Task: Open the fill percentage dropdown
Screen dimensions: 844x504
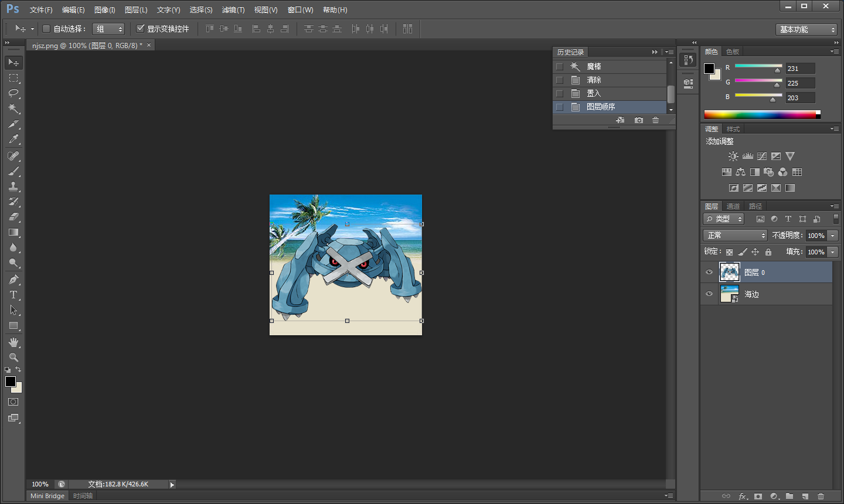Action: (832, 252)
